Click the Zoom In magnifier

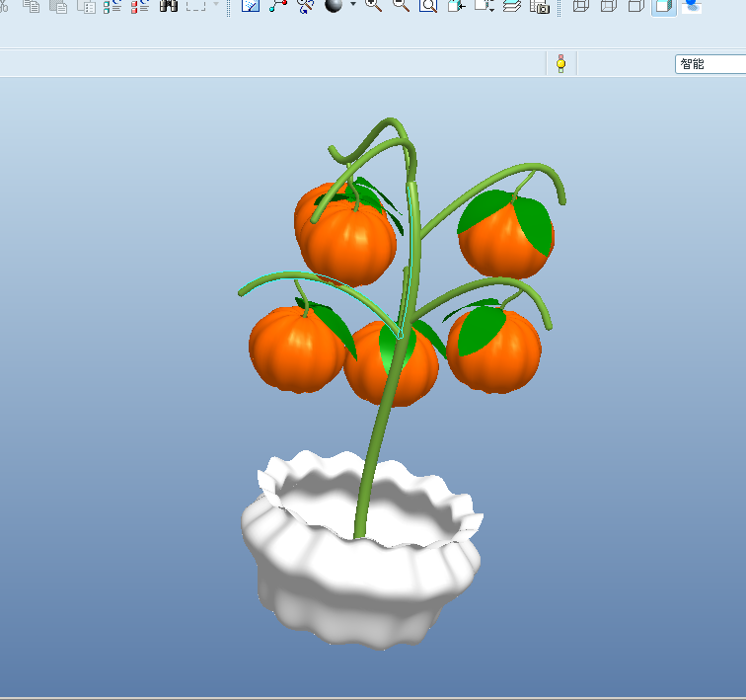pos(373,5)
